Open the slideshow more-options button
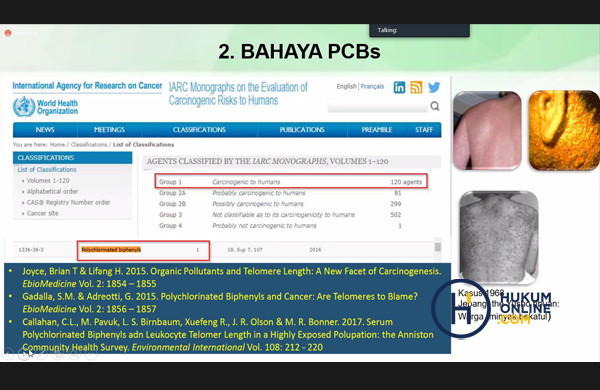Screen dimensions: 600x390 pyautogui.click(x=91, y=354)
